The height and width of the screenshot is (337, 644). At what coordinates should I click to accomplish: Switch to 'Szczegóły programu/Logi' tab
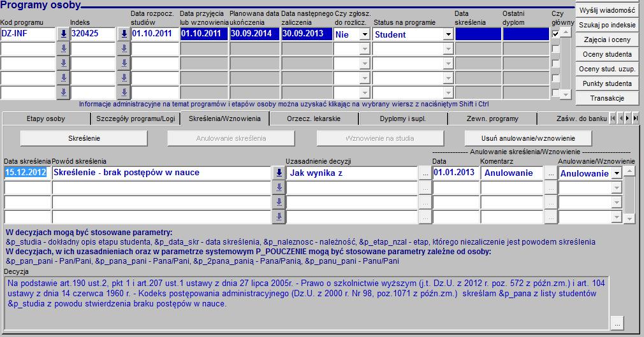[136, 118]
